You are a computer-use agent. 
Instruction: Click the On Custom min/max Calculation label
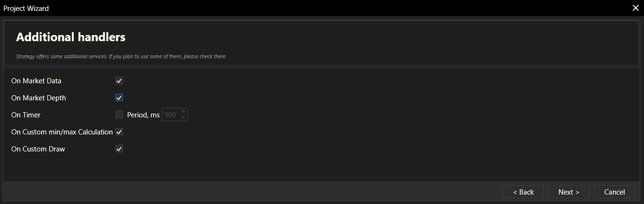tap(62, 132)
